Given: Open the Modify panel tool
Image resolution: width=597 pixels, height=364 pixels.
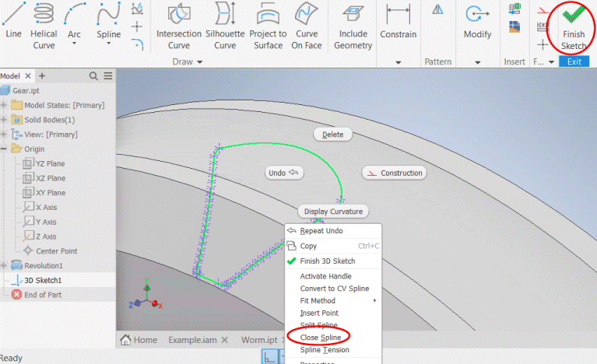Looking at the screenshot, I should (x=477, y=21).
